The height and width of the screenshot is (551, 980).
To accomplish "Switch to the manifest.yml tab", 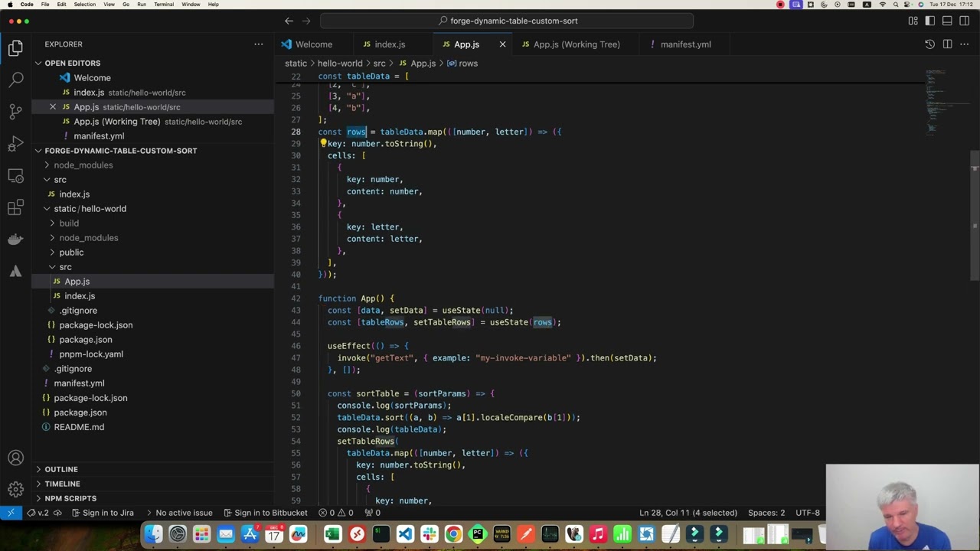I will click(685, 44).
